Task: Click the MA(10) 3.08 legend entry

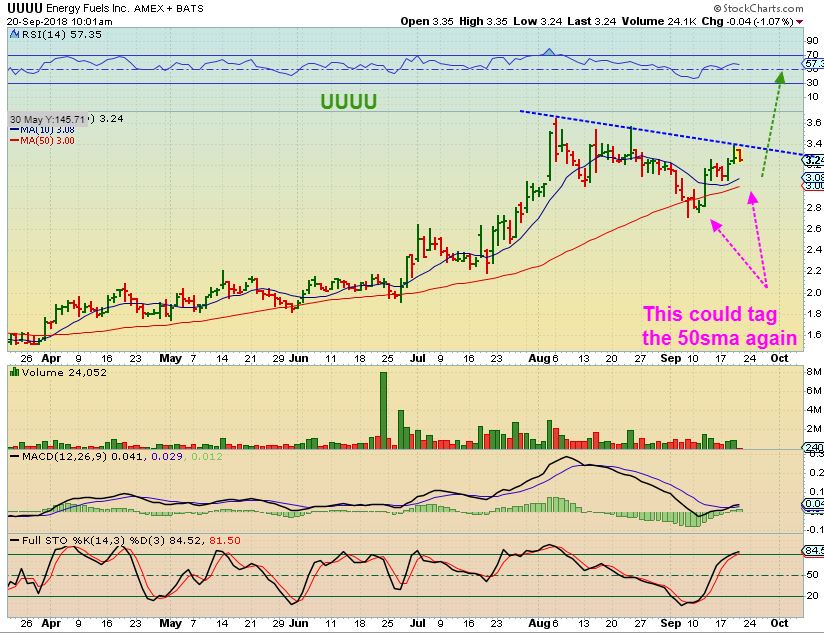Action: click(x=42, y=130)
